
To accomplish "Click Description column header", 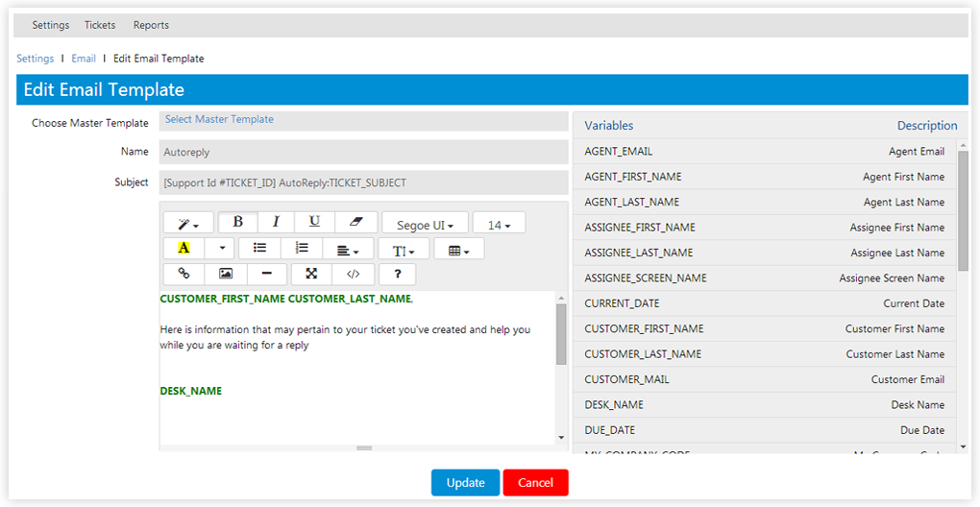I will pyautogui.click(x=927, y=126).
